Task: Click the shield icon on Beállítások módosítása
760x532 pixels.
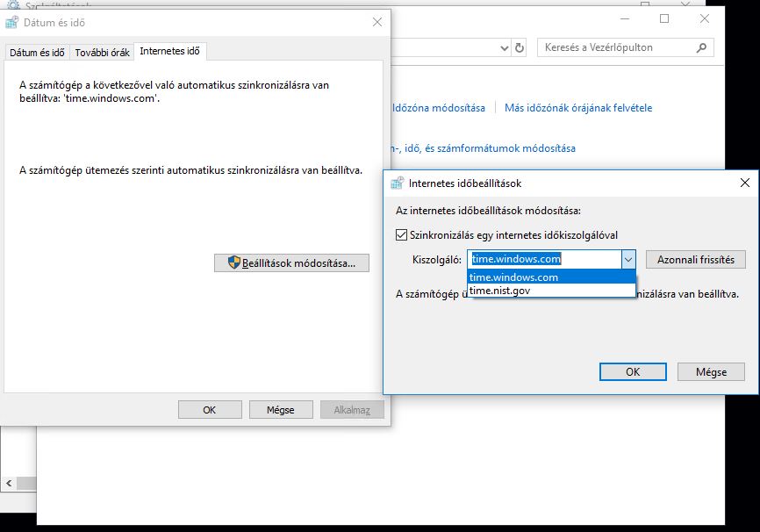Action: pyautogui.click(x=234, y=262)
